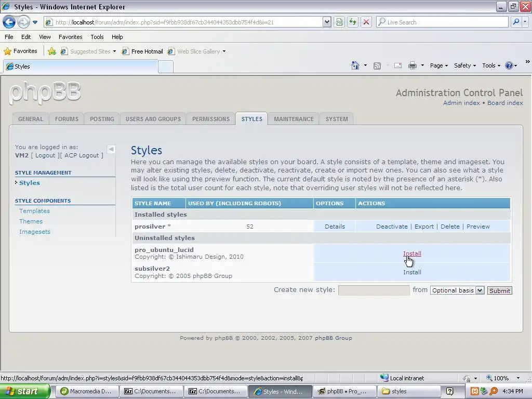Open the Safety command bar menu
This screenshot has height=399, width=532.
point(465,65)
